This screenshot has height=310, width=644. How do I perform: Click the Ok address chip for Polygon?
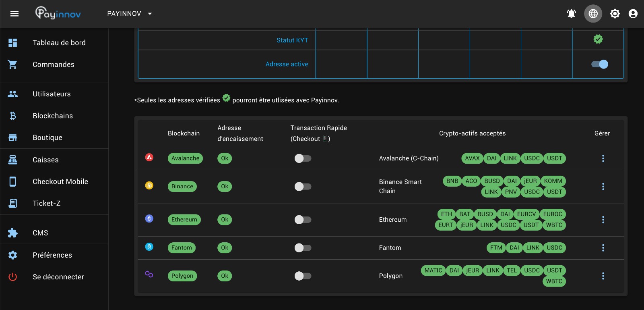point(225,276)
